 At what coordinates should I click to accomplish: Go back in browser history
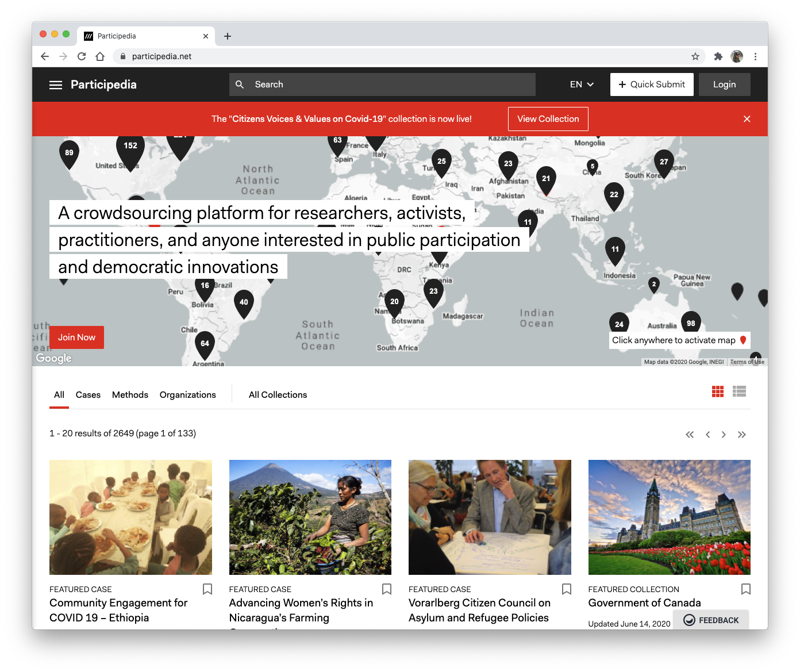click(45, 56)
